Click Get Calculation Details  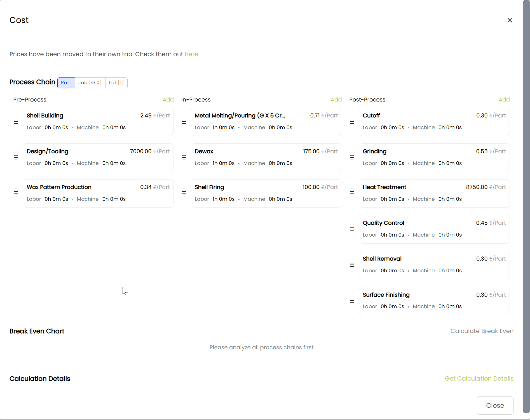pos(479,379)
